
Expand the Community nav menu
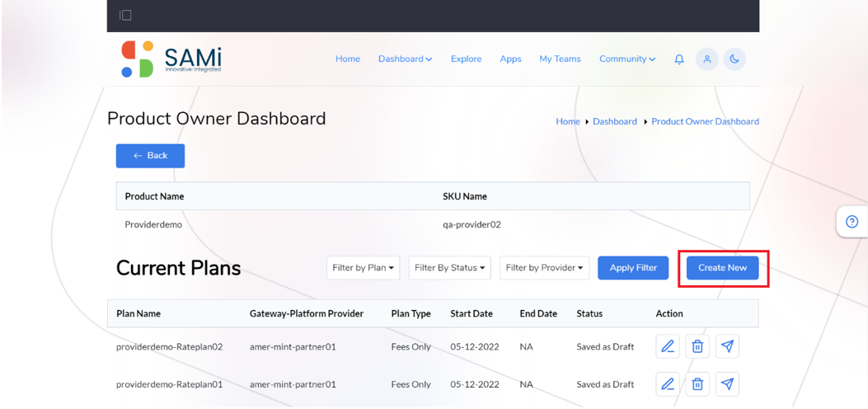click(x=627, y=59)
